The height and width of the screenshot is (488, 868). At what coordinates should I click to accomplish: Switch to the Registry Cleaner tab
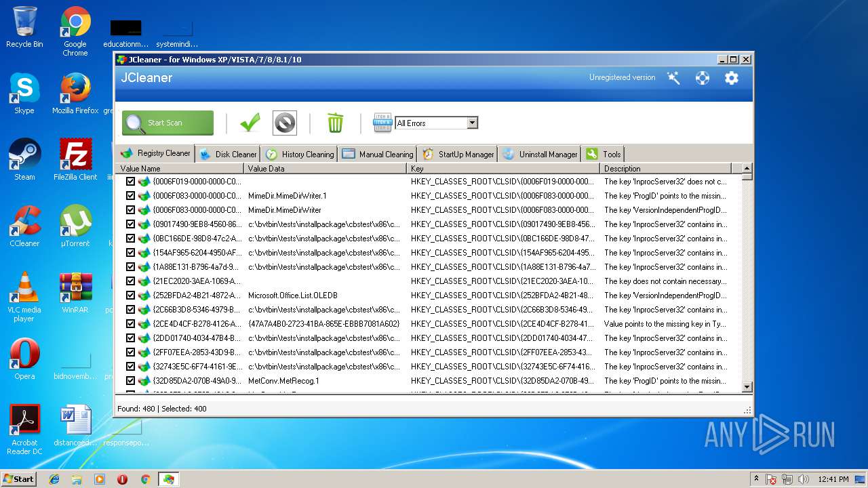[155, 153]
